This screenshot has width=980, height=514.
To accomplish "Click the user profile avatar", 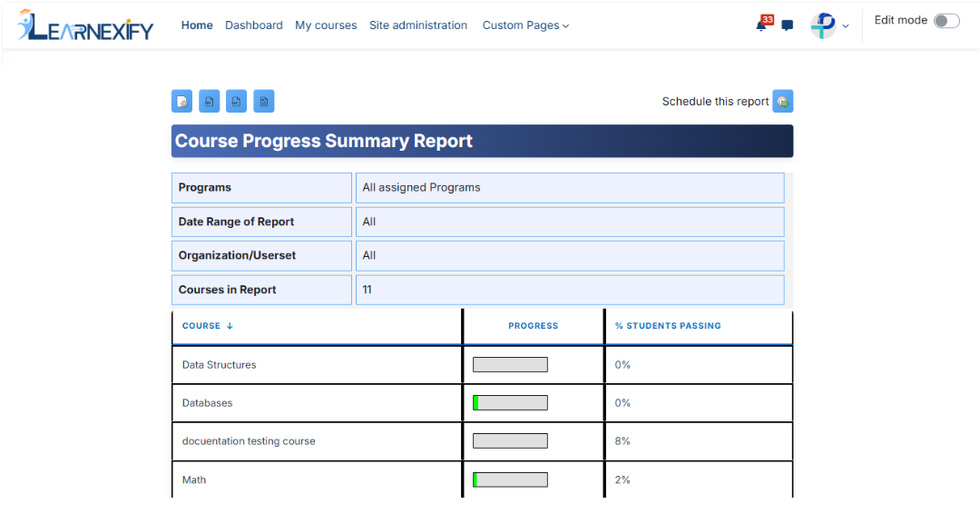I will (823, 25).
